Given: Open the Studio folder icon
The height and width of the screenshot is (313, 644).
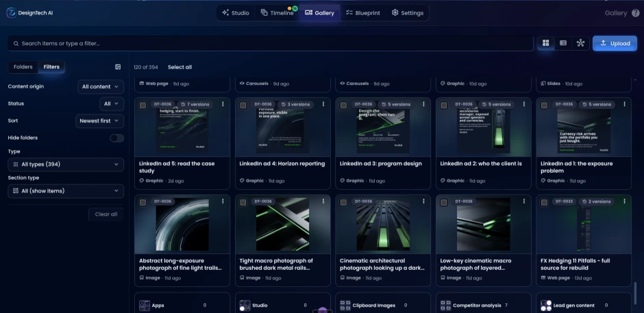Looking at the screenshot, I should 245,305.
